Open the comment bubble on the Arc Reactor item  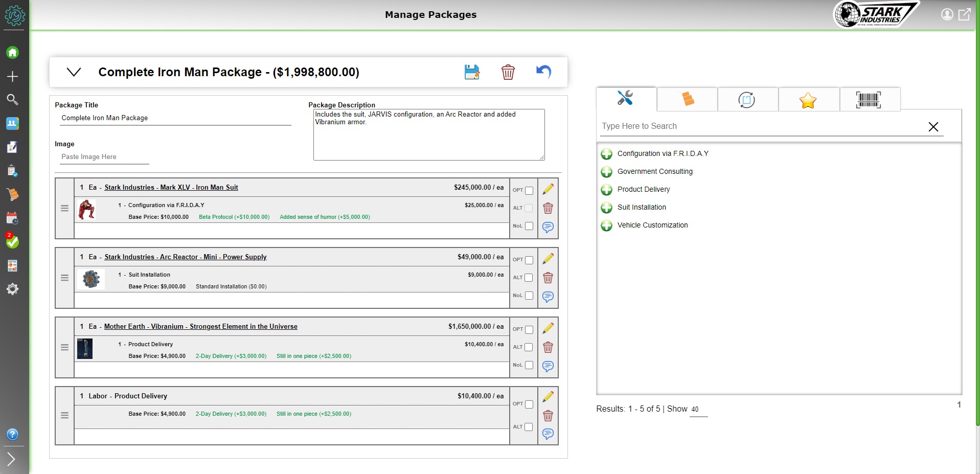tap(549, 296)
